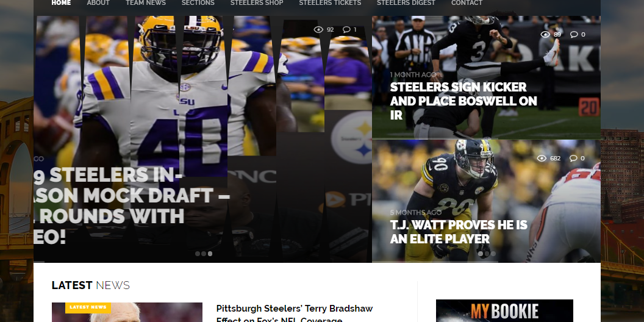Click the comment bubble icon showing 1

[x=346, y=29]
